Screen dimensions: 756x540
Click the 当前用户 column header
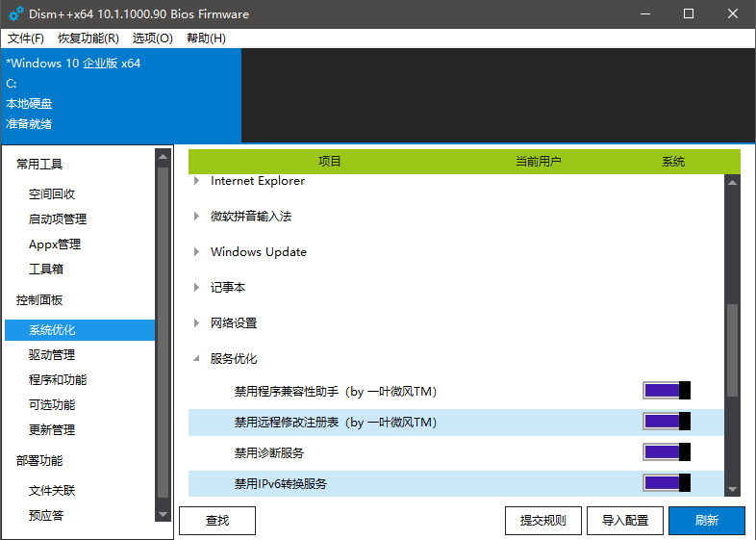coord(538,161)
